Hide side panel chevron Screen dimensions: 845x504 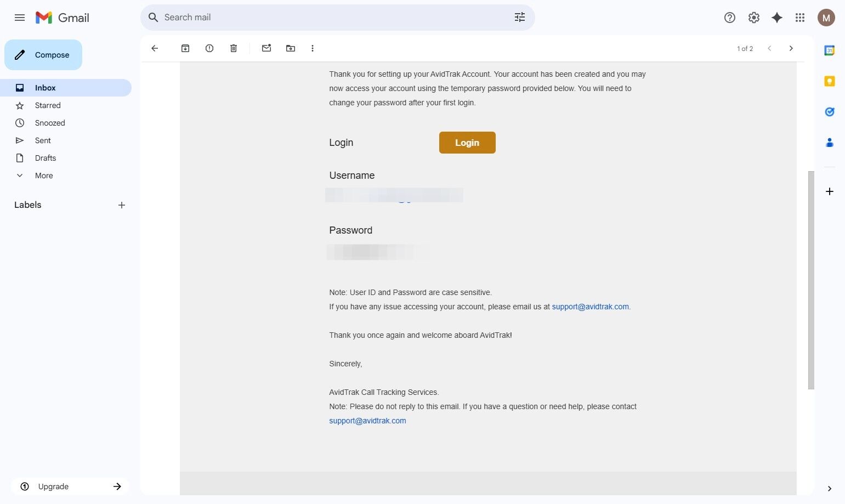tap(830, 489)
